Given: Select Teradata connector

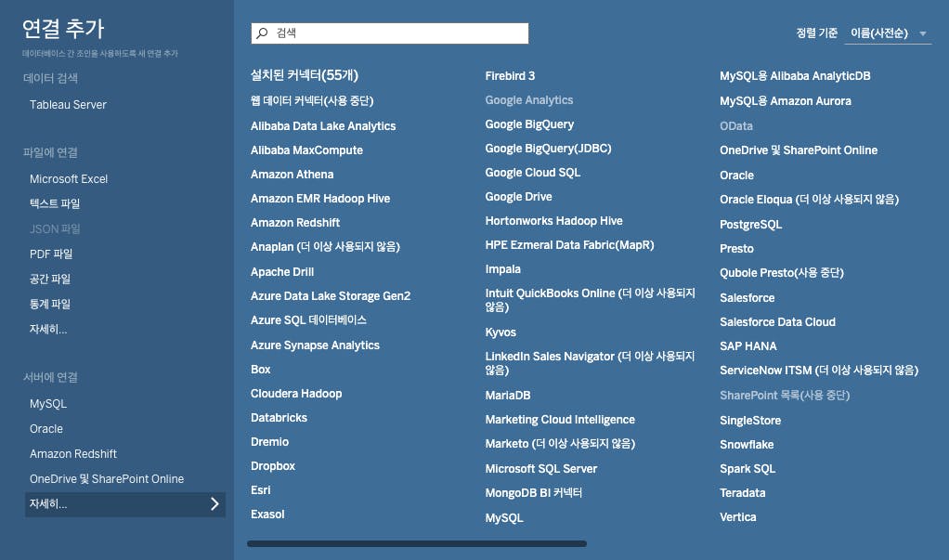Looking at the screenshot, I should coord(742,493).
